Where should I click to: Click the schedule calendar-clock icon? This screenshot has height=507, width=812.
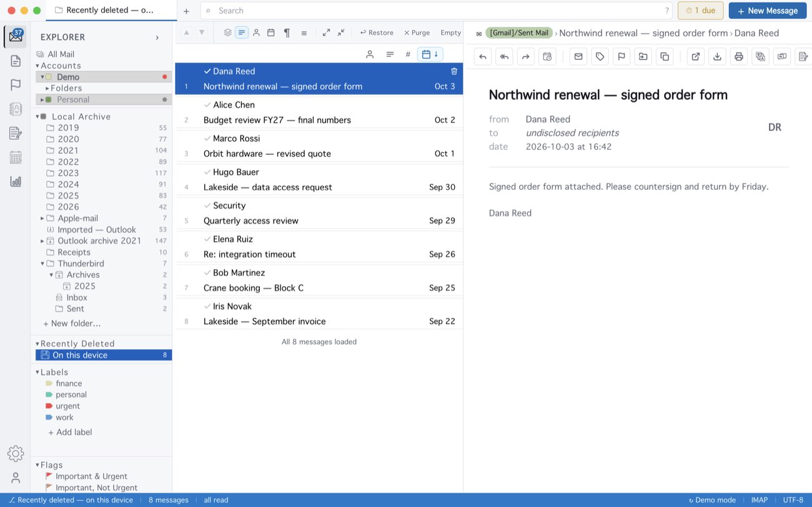click(x=547, y=57)
